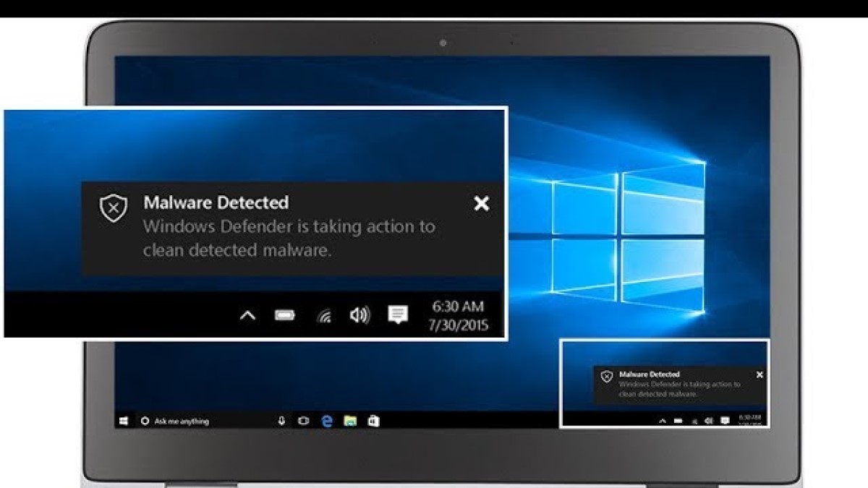Open the Windows Store from the taskbar
The width and height of the screenshot is (868, 488).
pos(373,421)
